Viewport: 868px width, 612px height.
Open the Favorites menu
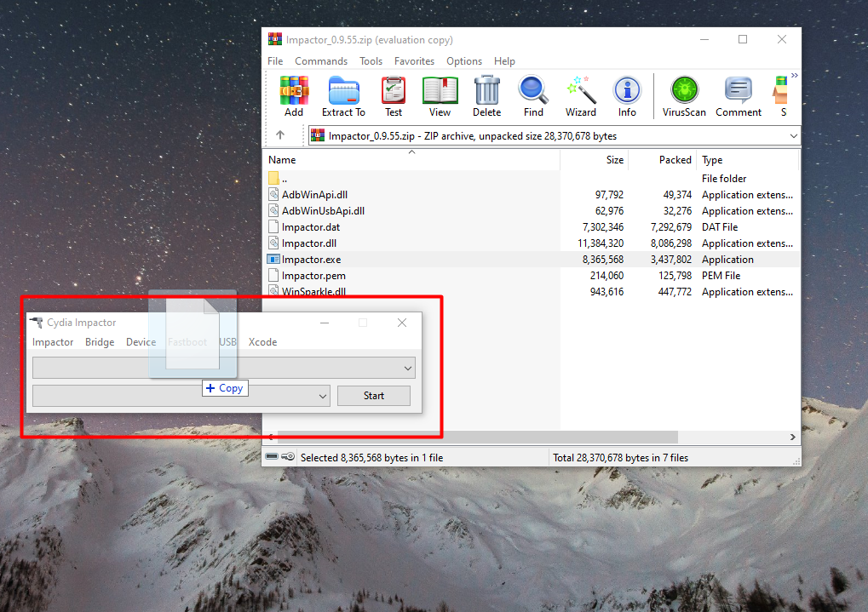(414, 61)
